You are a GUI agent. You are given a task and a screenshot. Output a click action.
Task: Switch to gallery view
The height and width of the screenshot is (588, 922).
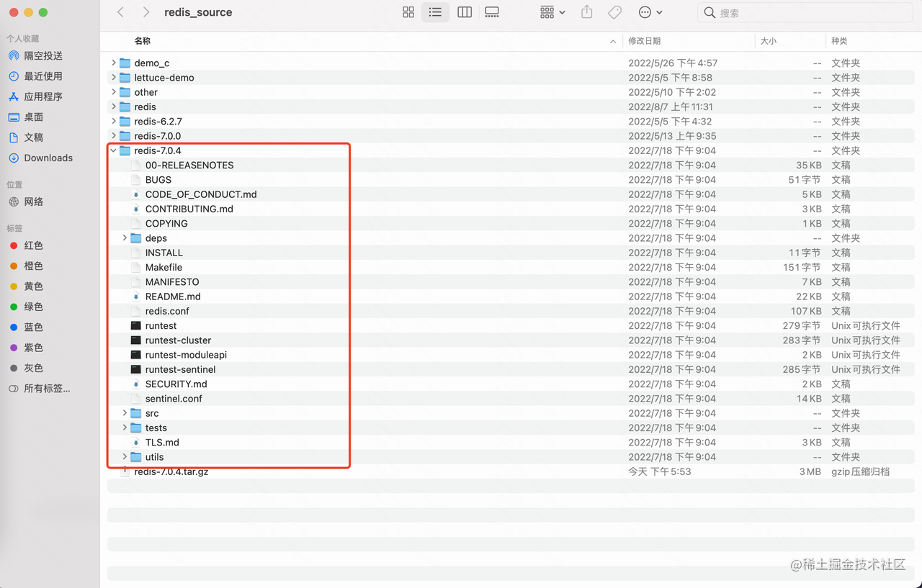pos(492,12)
